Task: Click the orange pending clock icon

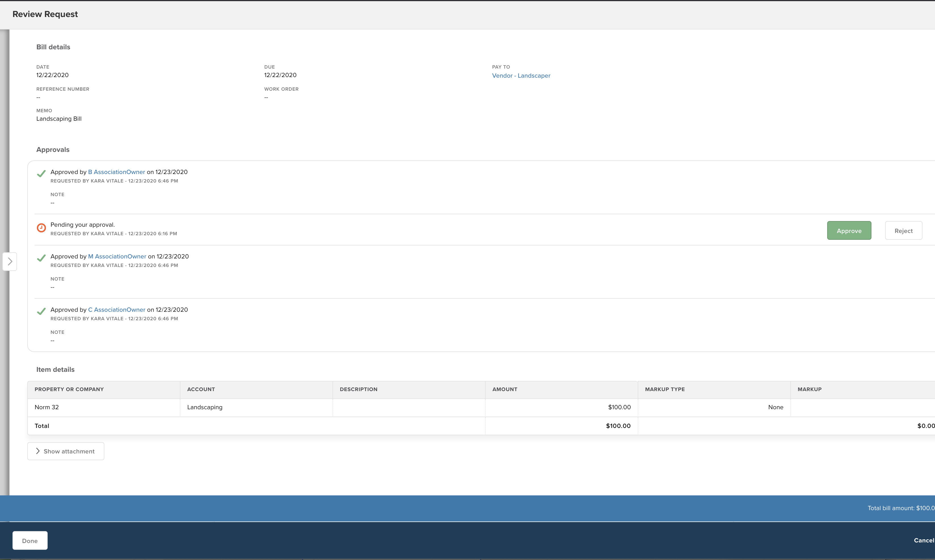Action: click(x=41, y=228)
